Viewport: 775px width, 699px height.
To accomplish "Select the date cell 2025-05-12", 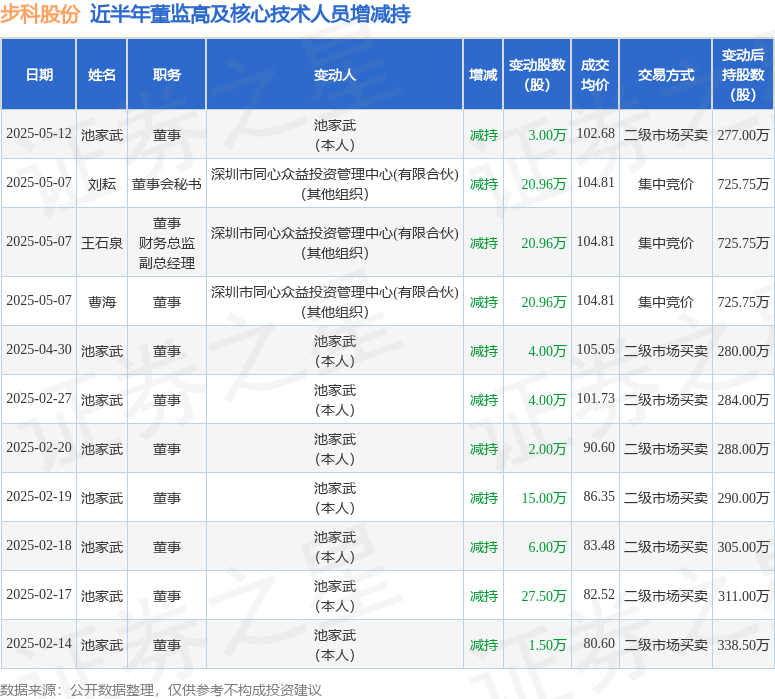I will click(39, 134).
